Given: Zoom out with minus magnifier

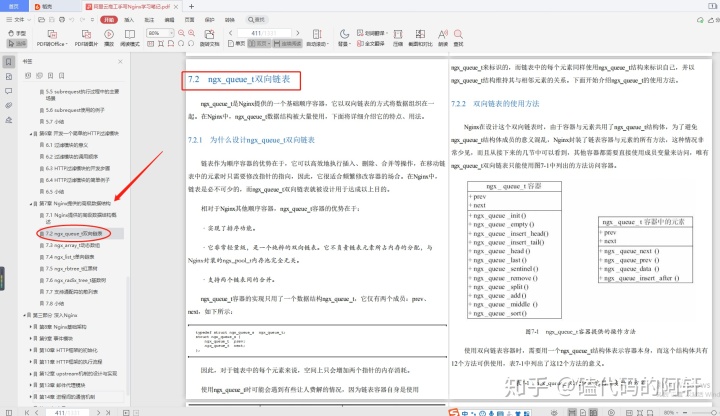Looking at the screenshot, I should pyautogui.click(x=181, y=33).
